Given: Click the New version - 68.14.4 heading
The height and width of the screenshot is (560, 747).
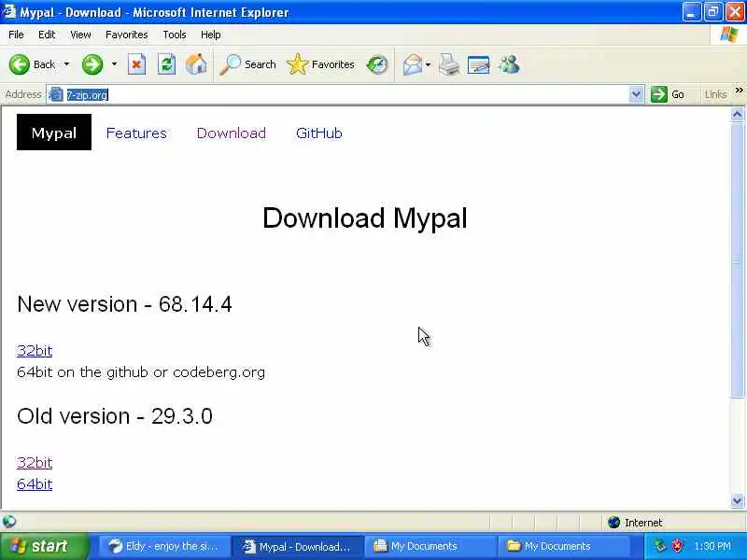Looking at the screenshot, I should pyautogui.click(x=124, y=304).
